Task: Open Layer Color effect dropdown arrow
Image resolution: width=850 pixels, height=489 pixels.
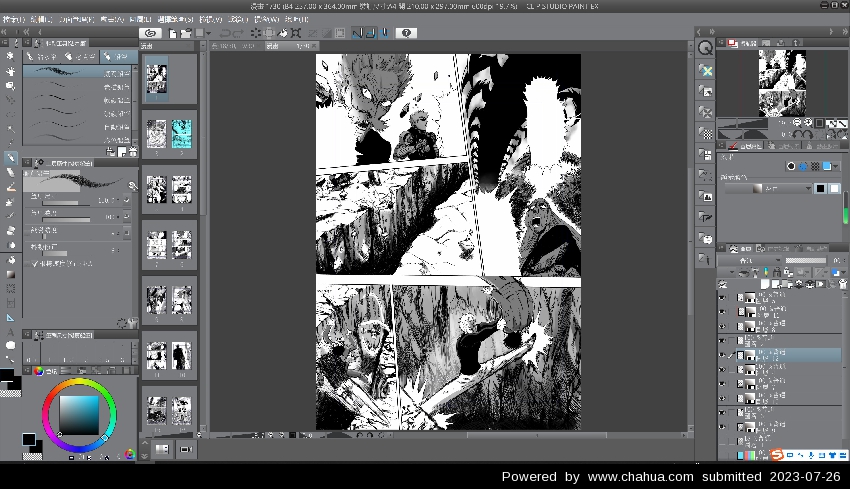Action: 835,166
